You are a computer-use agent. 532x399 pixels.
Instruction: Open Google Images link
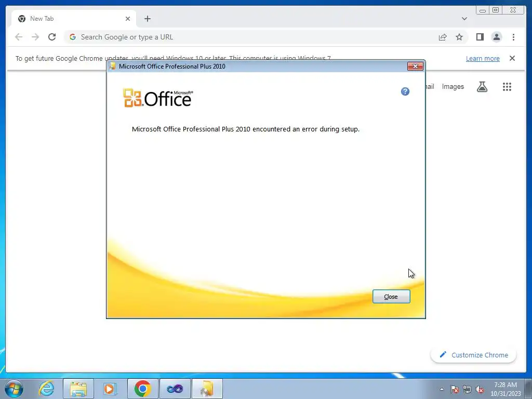click(x=453, y=87)
